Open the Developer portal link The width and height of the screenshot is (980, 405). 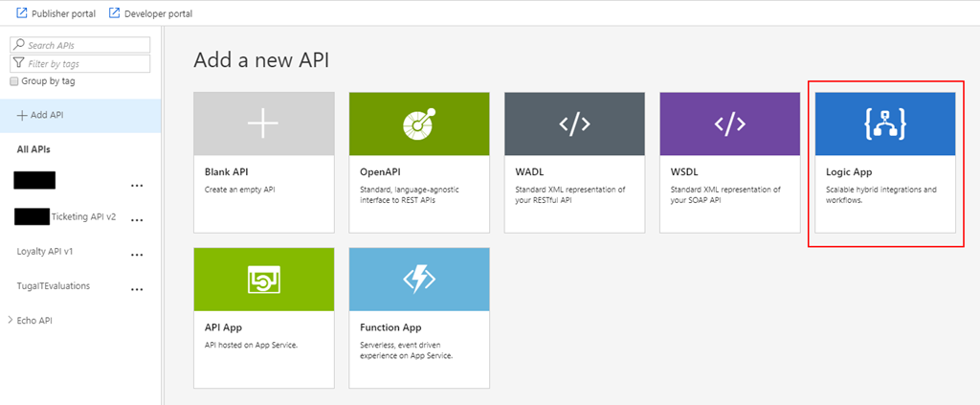pyautogui.click(x=158, y=13)
